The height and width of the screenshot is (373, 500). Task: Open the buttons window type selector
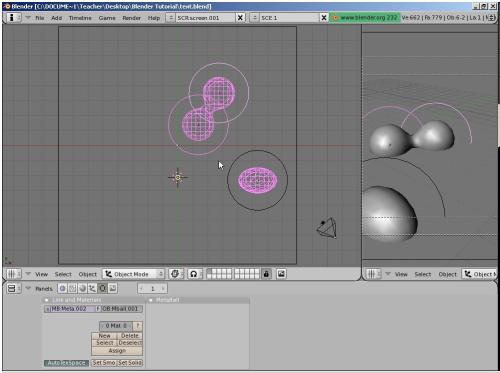13,288
